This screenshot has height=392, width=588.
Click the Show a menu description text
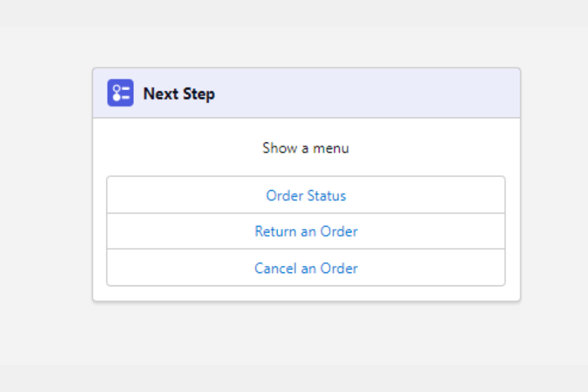[306, 148]
